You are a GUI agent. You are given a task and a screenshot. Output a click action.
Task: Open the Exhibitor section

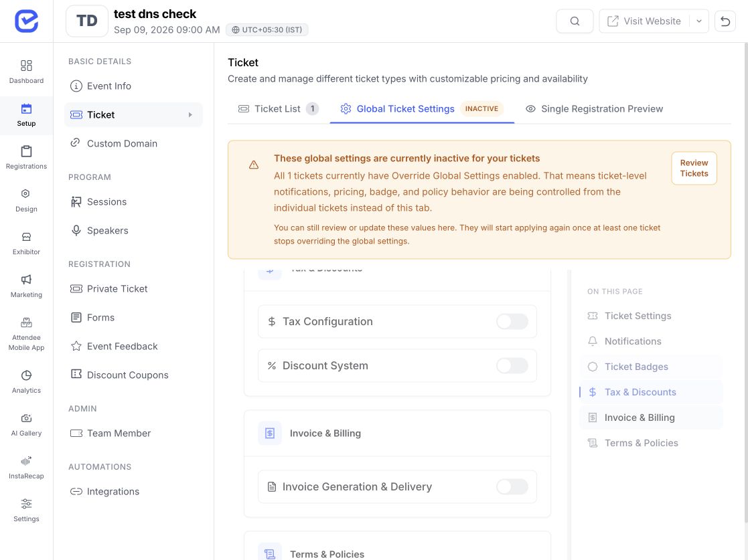pyautogui.click(x=26, y=244)
